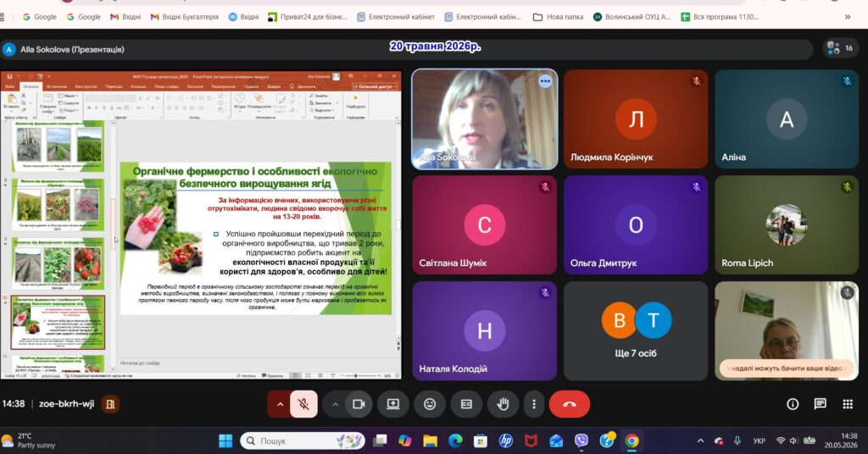This screenshot has height=454, width=868.
Task: Launch Copilot from the taskbar
Action: click(x=404, y=440)
